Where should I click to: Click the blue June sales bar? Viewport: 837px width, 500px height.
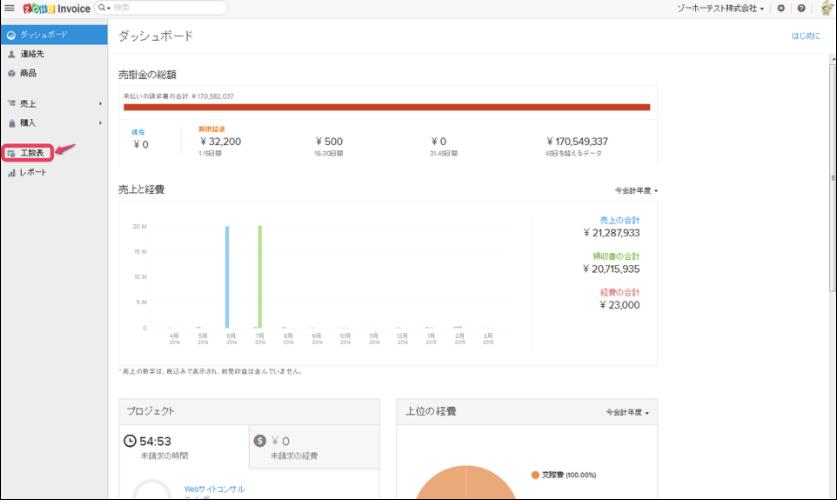click(x=227, y=277)
